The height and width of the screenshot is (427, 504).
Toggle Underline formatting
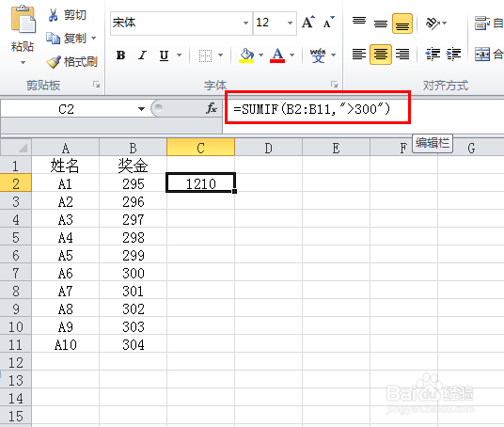pos(164,55)
